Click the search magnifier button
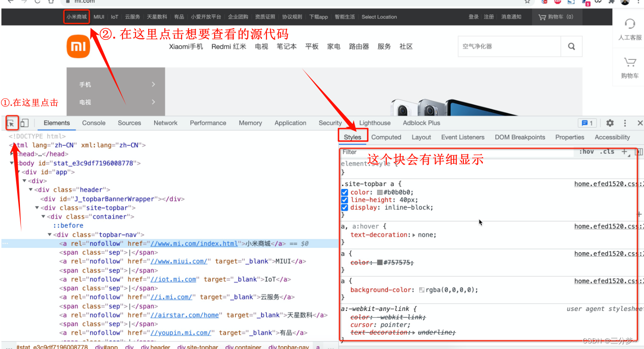The image size is (644, 349). tap(572, 46)
